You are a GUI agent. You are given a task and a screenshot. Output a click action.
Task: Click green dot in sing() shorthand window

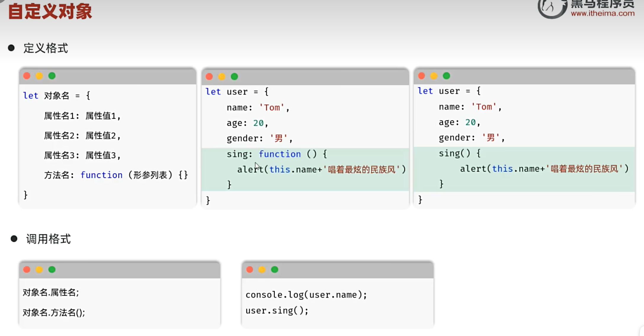click(x=446, y=76)
